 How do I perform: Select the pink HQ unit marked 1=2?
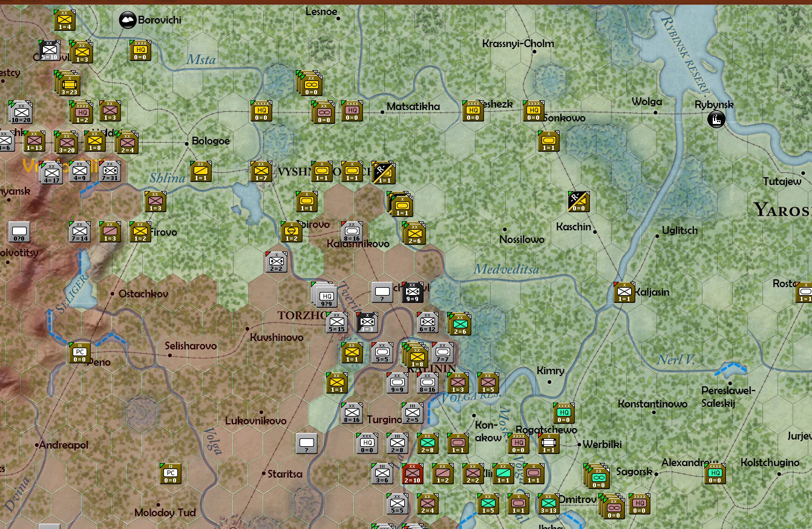[x=81, y=112]
